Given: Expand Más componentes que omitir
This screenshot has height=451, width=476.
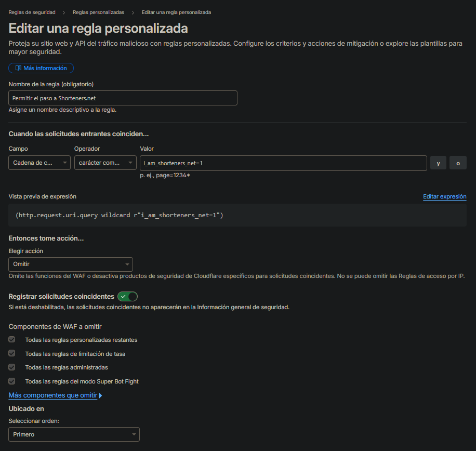Looking at the screenshot, I should pos(53,395).
